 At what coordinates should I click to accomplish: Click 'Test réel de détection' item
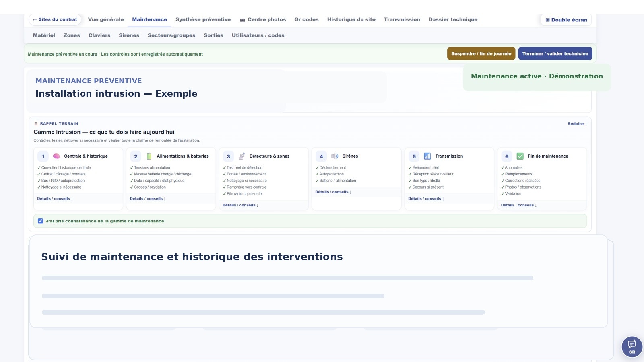pyautogui.click(x=242, y=168)
